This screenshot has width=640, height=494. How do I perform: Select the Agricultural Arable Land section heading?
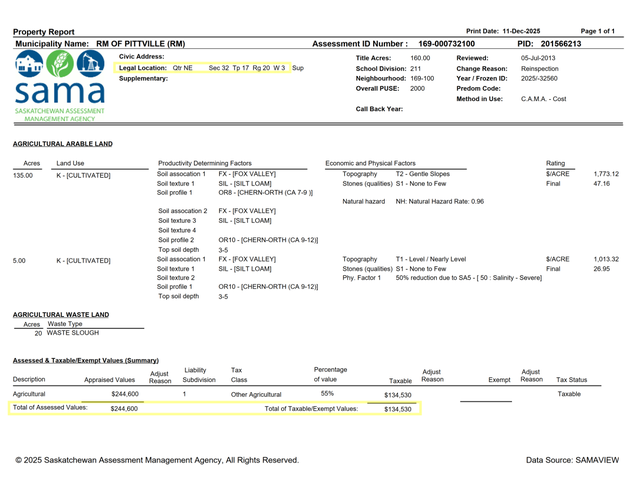(x=62, y=144)
